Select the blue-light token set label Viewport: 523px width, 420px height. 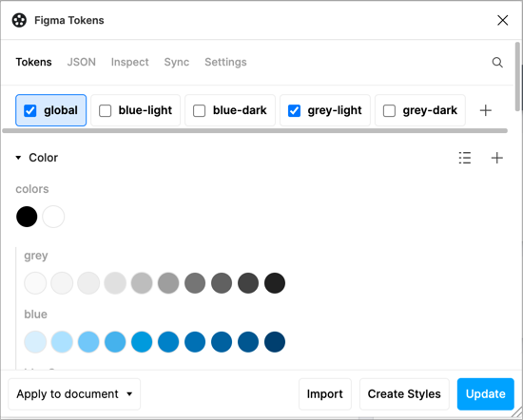(x=145, y=110)
